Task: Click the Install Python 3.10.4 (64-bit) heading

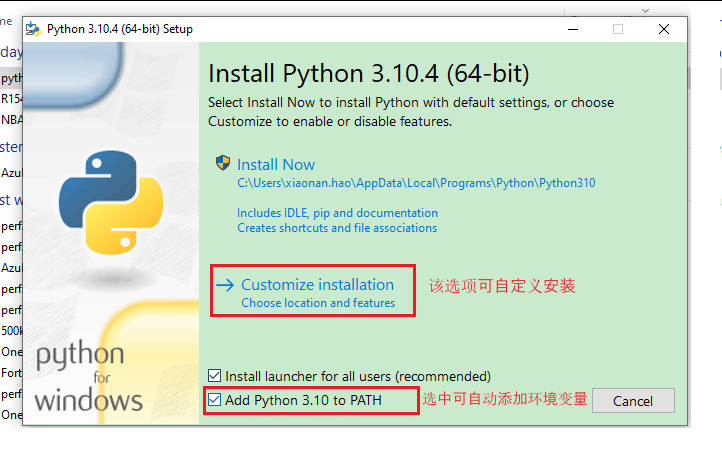Action: coord(368,74)
